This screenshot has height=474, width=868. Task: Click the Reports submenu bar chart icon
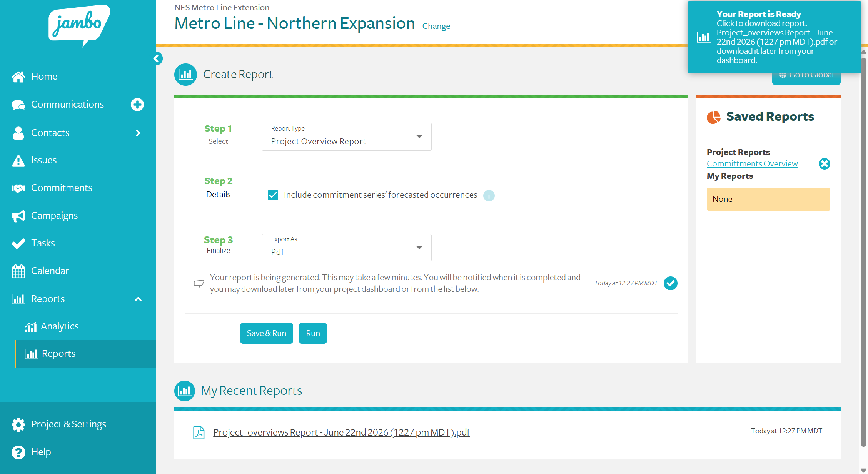[x=31, y=354]
